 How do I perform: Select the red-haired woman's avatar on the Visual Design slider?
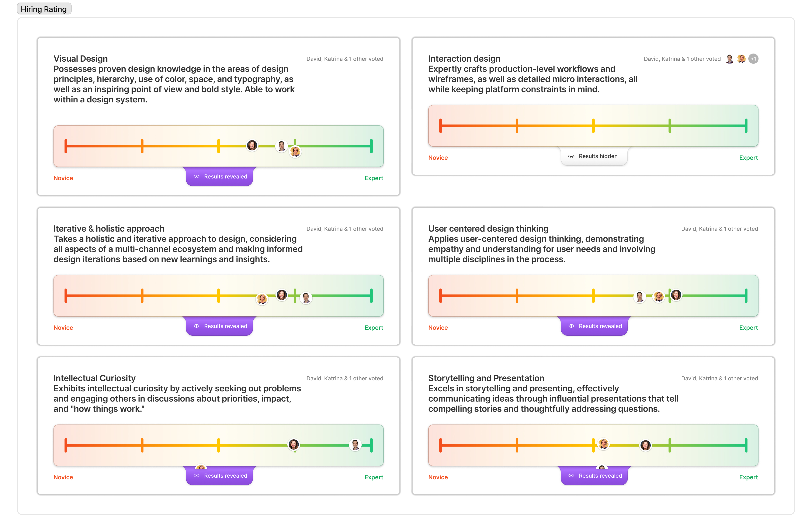point(252,146)
